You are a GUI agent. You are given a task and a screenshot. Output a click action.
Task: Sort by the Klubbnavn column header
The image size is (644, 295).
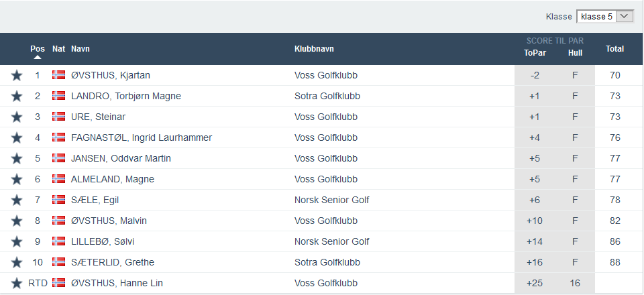[314, 49]
